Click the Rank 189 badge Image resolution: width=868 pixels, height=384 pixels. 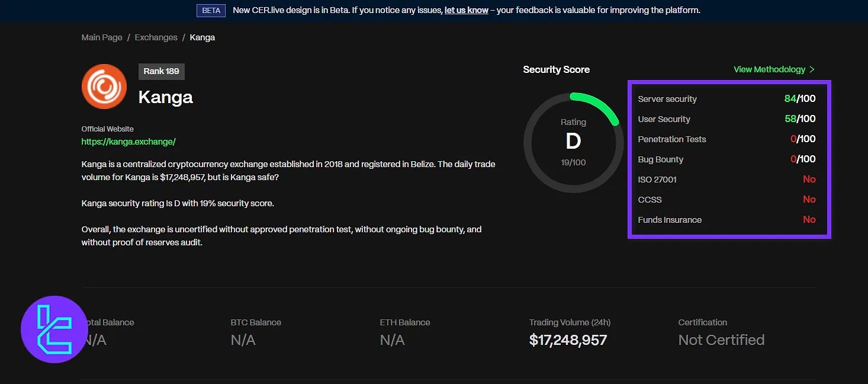[x=162, y=71]
